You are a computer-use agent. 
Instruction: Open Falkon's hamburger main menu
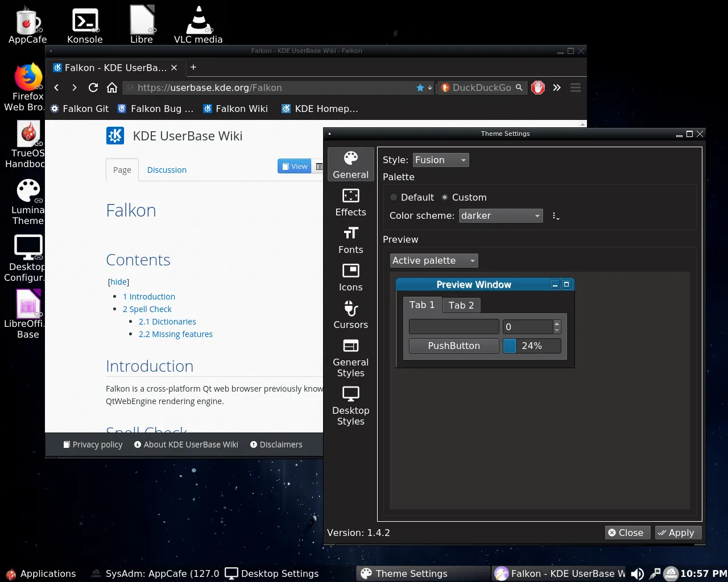click(576, 88)
